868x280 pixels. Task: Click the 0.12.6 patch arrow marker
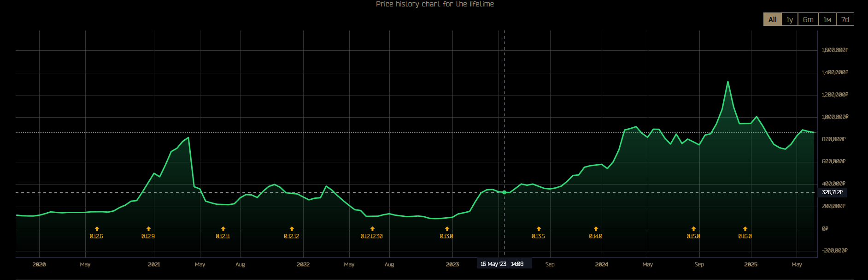pos(97,229)
